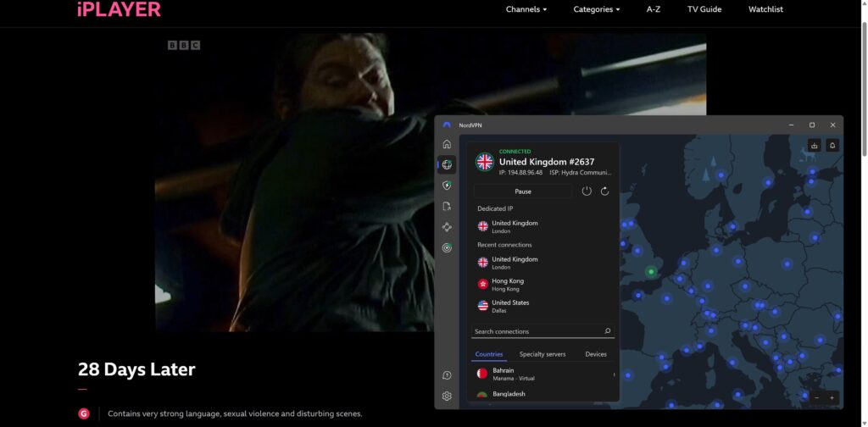Select the globe VPN connection sidebar icon

[x=447, y=165]
